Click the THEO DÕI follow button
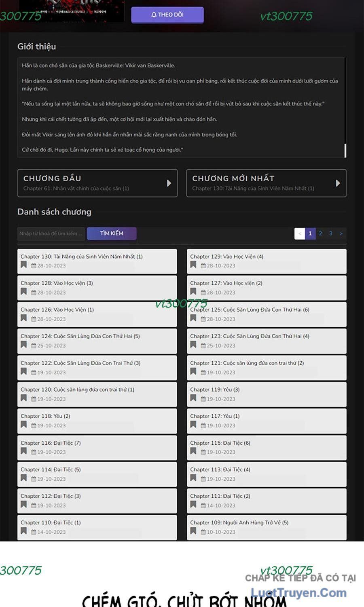 coord(167,15)
